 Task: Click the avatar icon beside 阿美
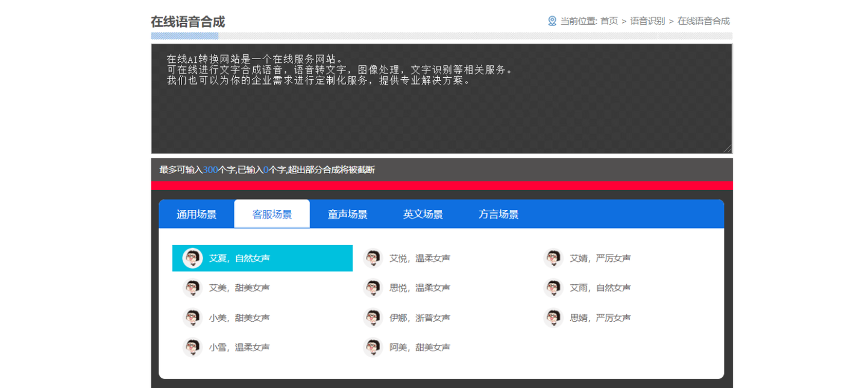tap(373, 348)
